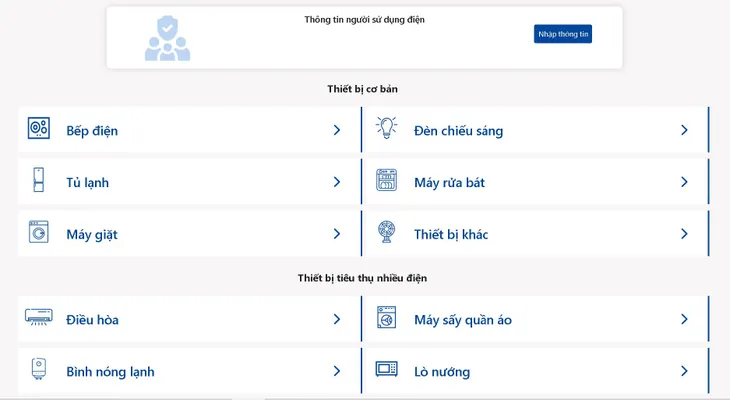Image resolution: width=730 pixels, height=400 pixels.
Task: Open the Máy rửa bát label
Action: [x=449, y=183]
